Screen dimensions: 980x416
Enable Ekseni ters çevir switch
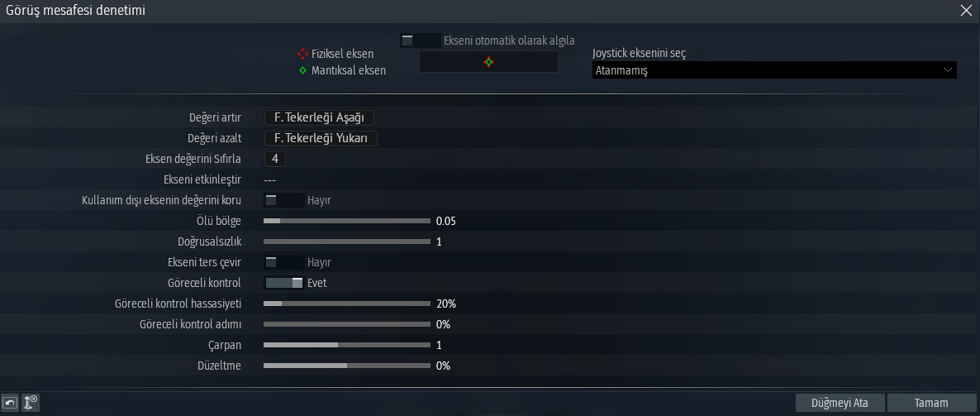coord(283,262)
